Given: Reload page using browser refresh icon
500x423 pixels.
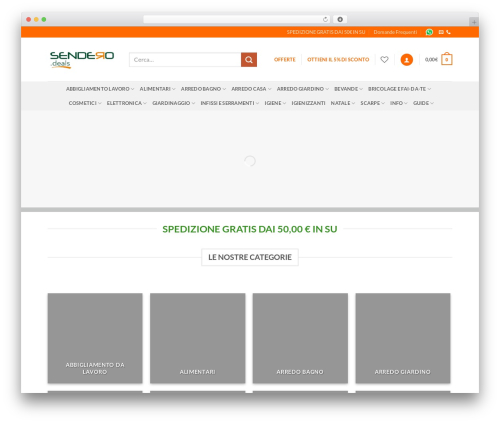Looking at the screenshot, I should tap(325, 19).
